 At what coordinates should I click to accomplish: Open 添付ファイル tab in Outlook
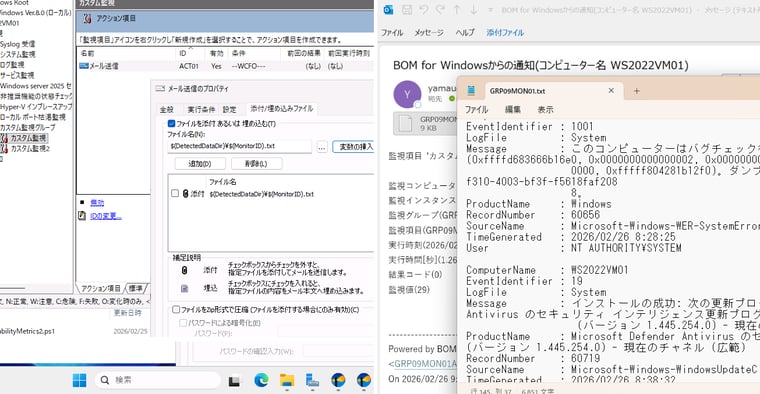tap(505, 32)
